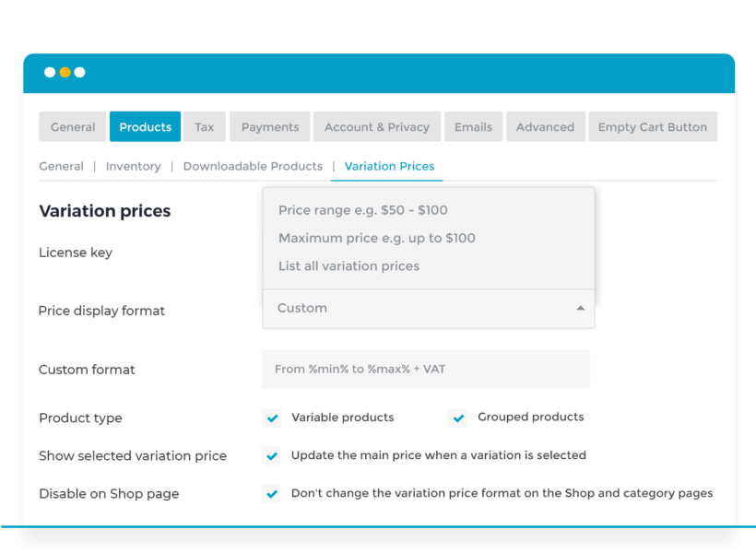Open the Account & Privacy settings
The width and height of the screenshot is (756, 553).
pyautogui.click(x=376, y=126)
